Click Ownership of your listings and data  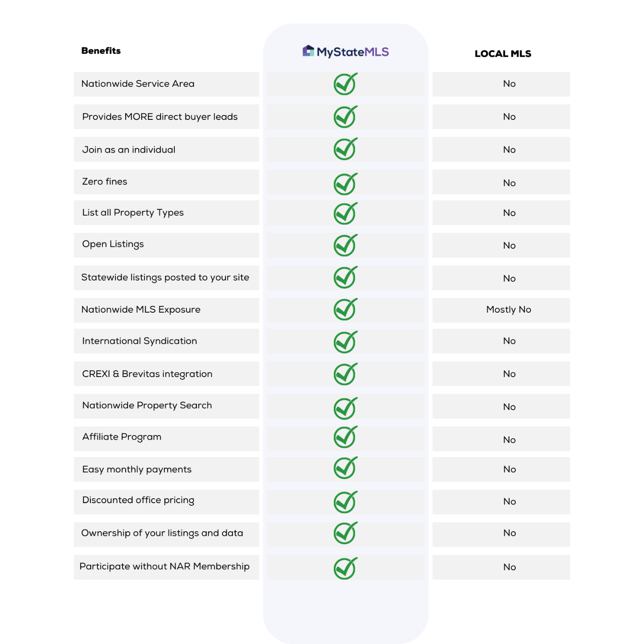tap(162, 533)
